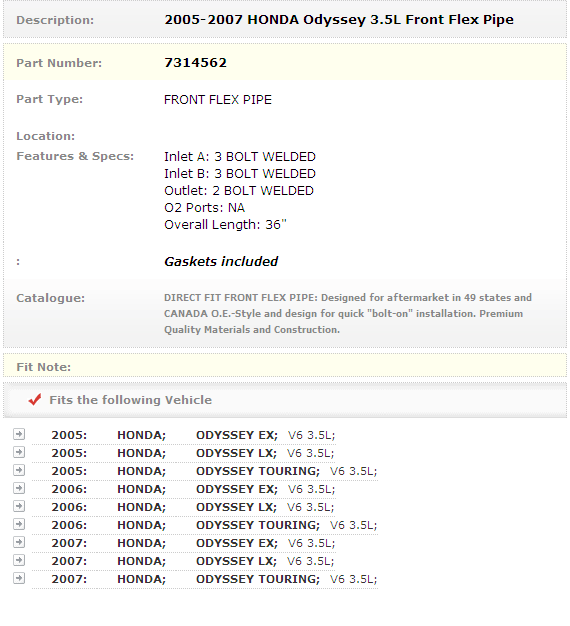The width and height of the screenshot is (570, 626).
Task: Click the 2007 ODYSSEY EX text
Action: point(237,543)
